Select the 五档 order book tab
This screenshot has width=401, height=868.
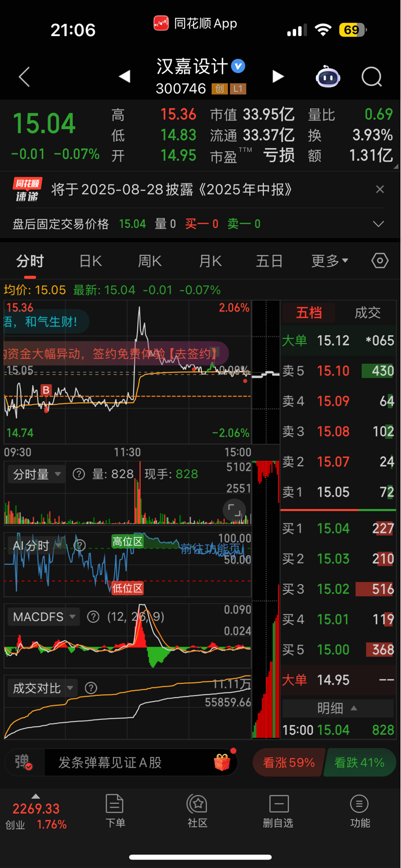309,313
